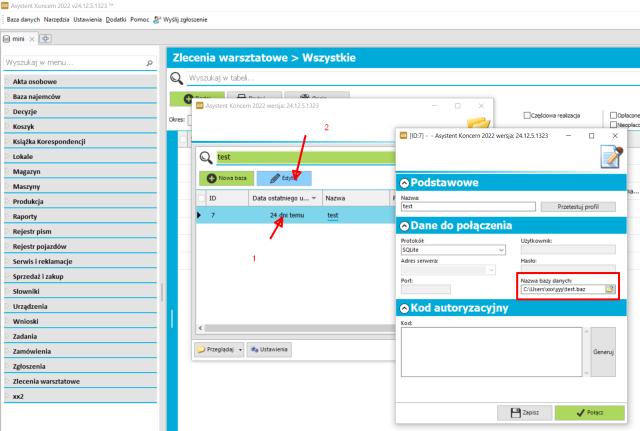The width and height of the screenshot is (640, 431).
Task: Click the Nazwa field containing test
Action: [x=468, y=207]
